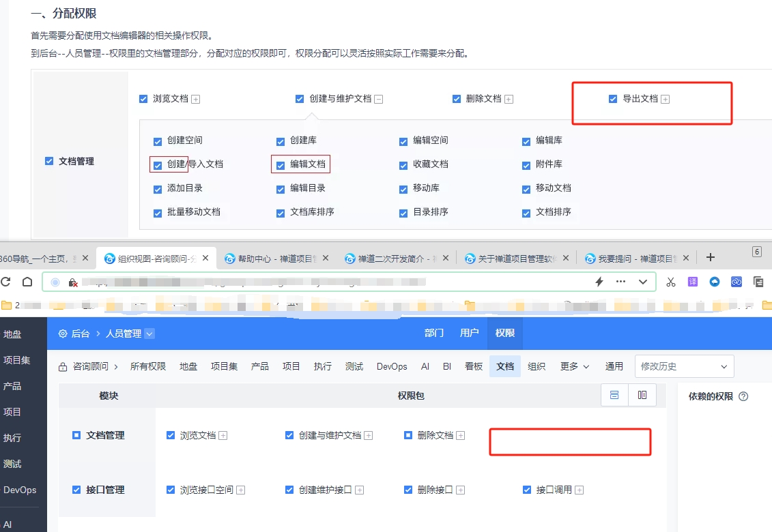
Task: Click the purple translate extension icon
Action: point(693,282)
